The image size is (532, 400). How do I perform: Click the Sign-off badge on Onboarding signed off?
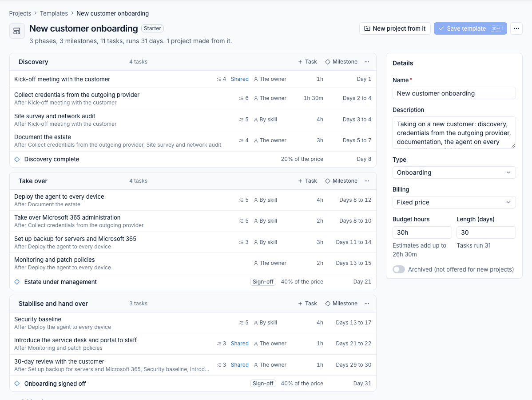[x=263, y=384]
